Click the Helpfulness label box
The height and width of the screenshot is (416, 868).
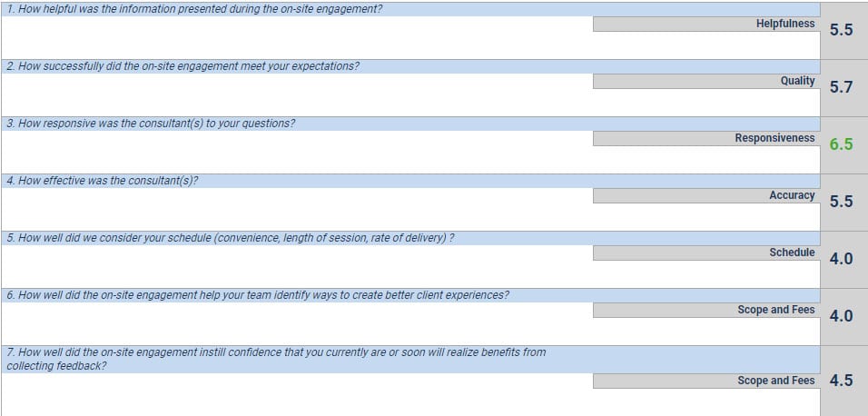(706, 24)
